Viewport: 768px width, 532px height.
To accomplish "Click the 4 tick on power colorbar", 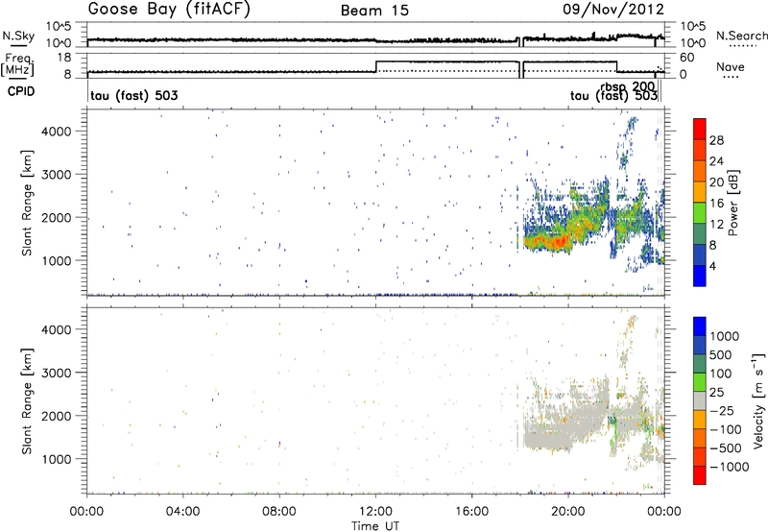I will click(712, 266).
